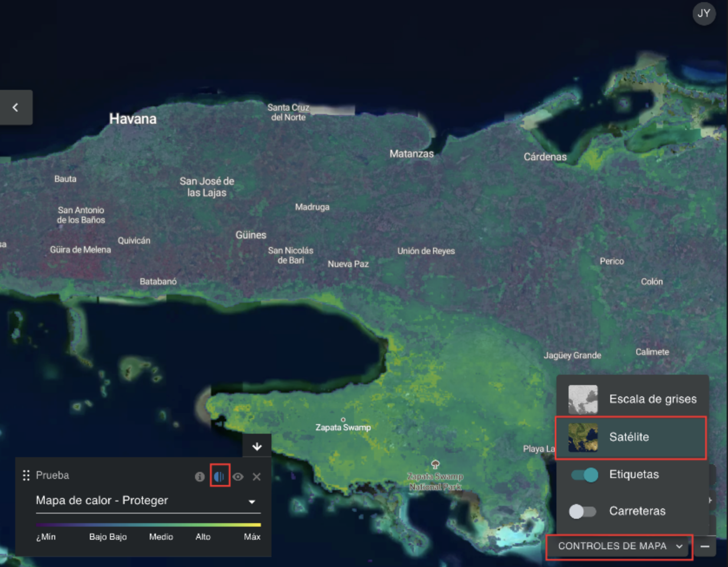Click the Prueba layer drag handle
This screenshot has width=728, height=567.
(x=26, y=475)
